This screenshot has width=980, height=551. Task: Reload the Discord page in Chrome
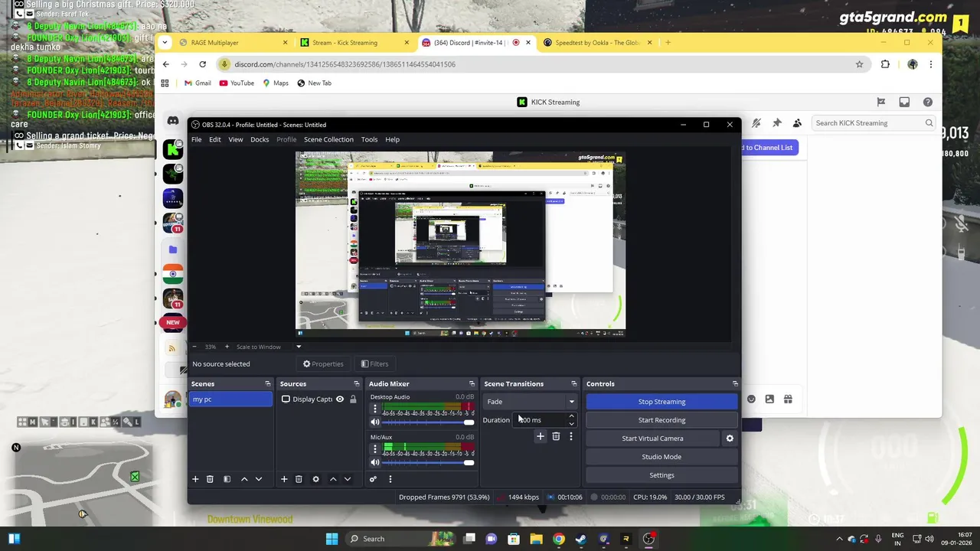click(202, 64)
